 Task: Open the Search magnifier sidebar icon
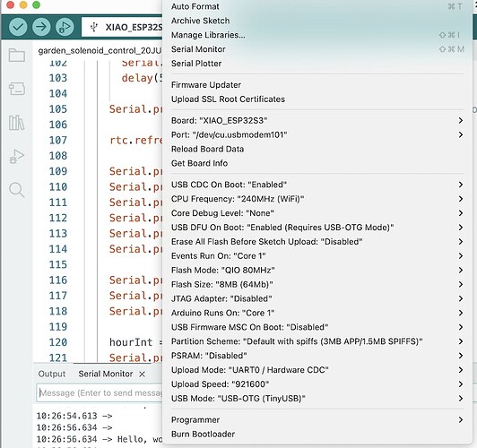[16, 190]
